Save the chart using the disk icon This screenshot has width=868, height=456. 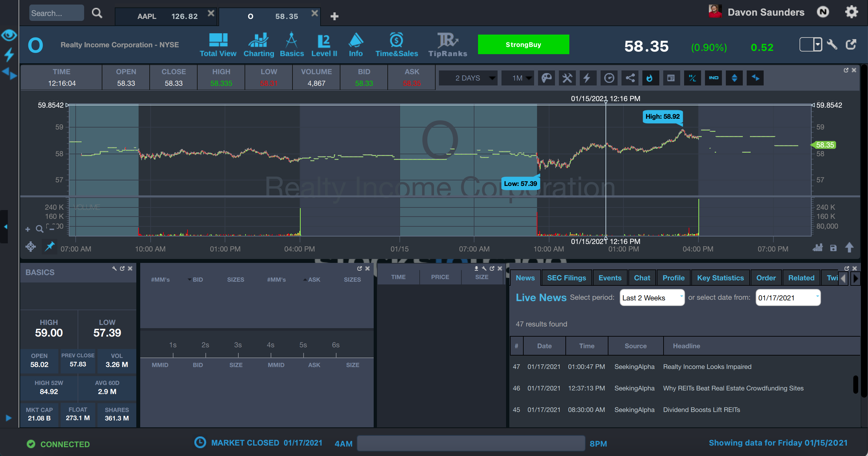[x=833, y=248]
